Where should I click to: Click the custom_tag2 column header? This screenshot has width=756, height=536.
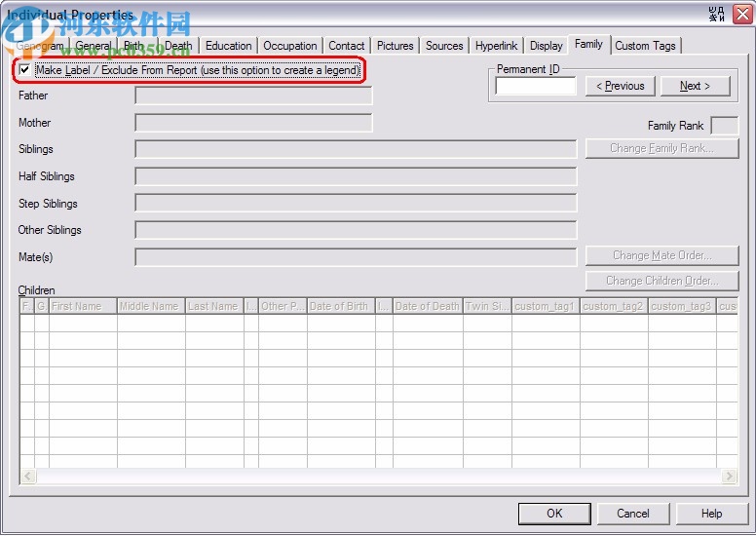[614, 306]
